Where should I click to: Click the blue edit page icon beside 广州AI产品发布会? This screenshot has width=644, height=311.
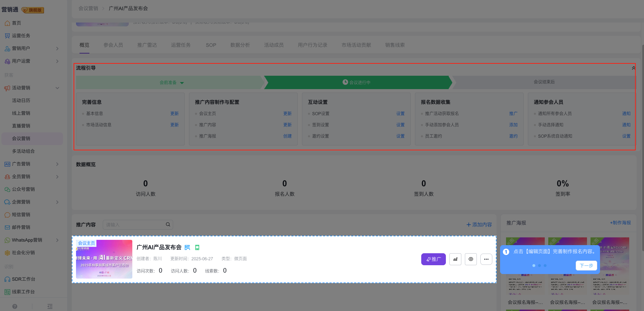pos(187,248)
